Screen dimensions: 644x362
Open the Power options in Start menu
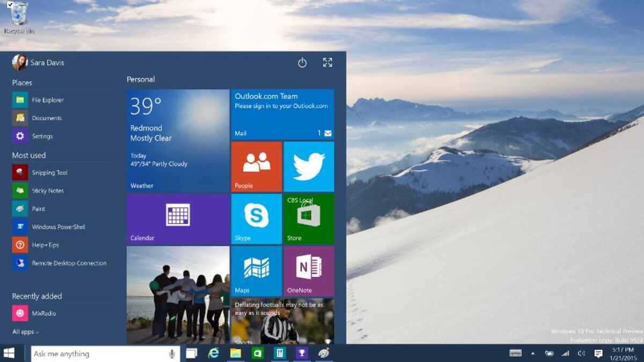[302, 63]
